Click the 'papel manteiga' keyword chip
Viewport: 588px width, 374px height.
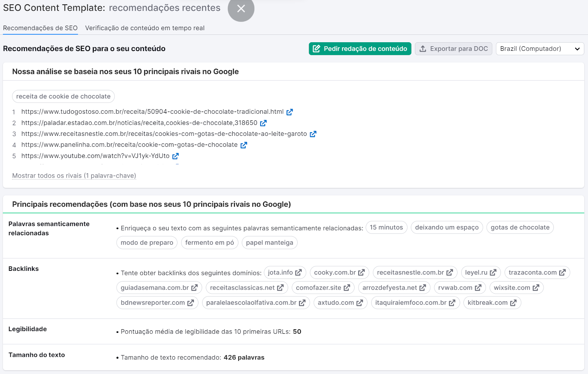click(270, 242)
